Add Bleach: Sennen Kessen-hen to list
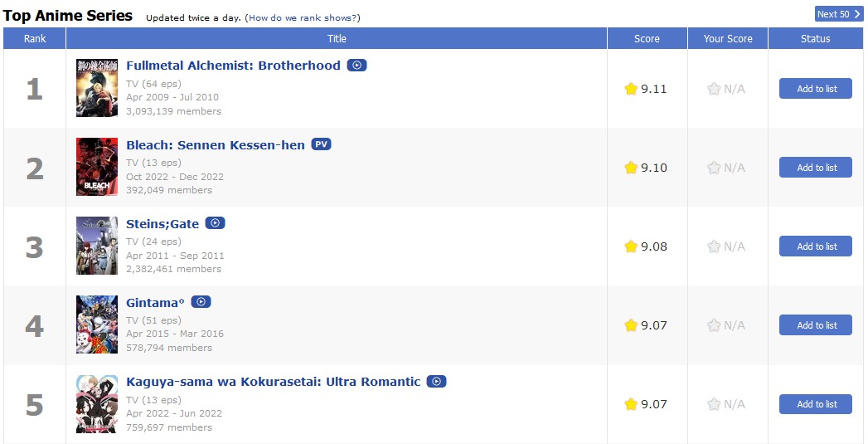The image size is (868, 444). [815, 168]
